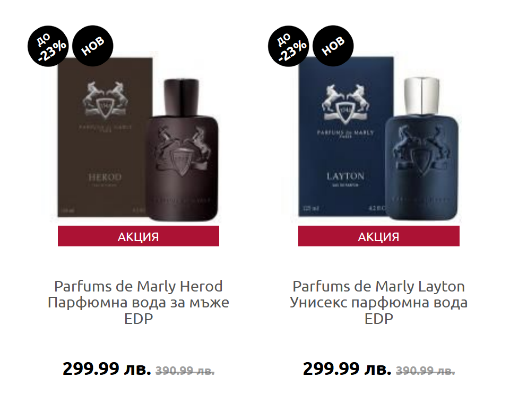This screenshot has height=420, width=510.
Task: Click the Layton -23% discount badge
Action: [x=289, y=46]
